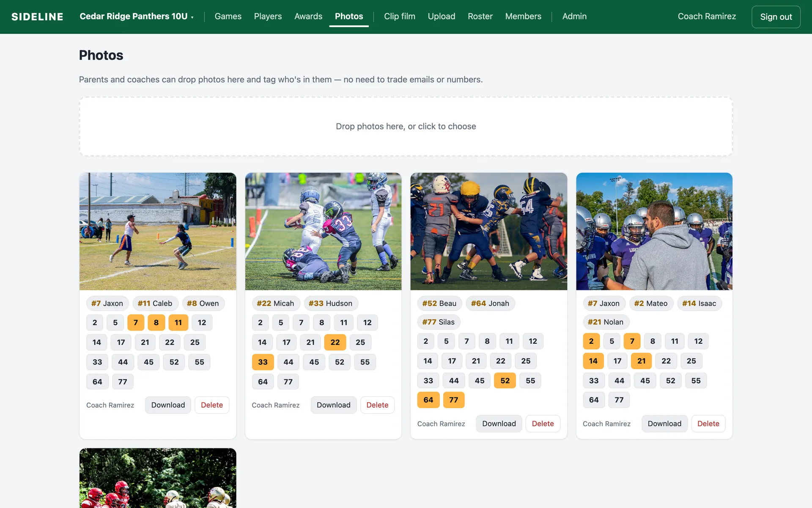The image size is (812, 508).
Task: Open the Cedar Ridge Panthers 10U team dropdown
Action: click(137, 17)
